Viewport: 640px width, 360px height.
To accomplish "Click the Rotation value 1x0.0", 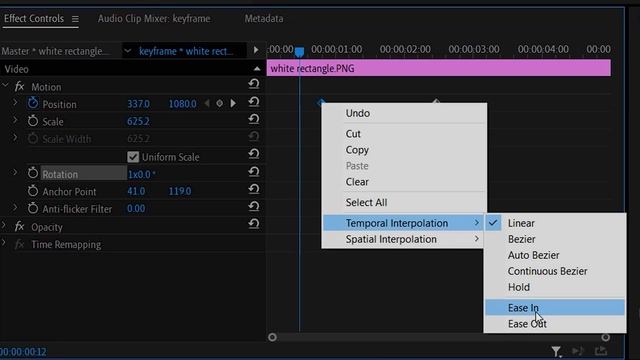I will [141, 174].
